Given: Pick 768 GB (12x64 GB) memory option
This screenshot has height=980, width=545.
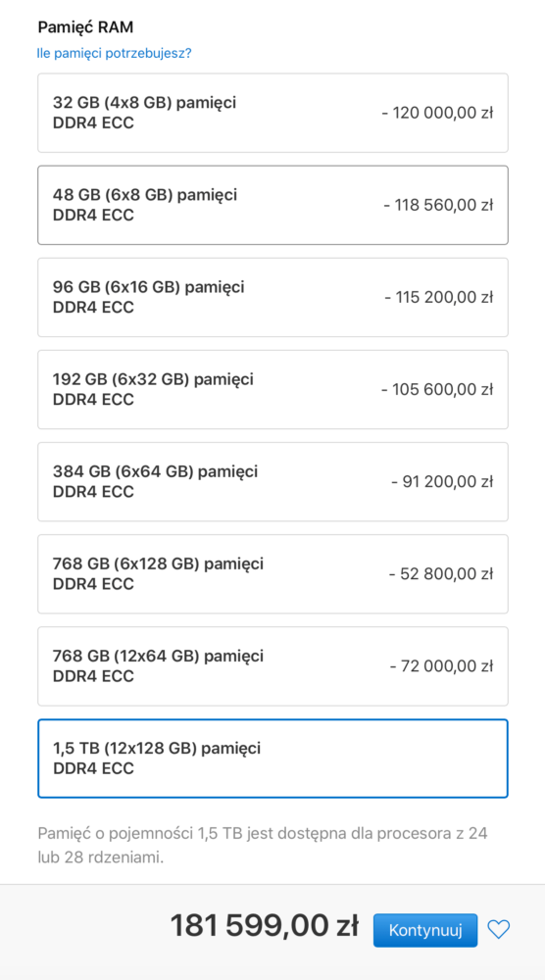Looking at the screenshot, I should coord(272,666).
